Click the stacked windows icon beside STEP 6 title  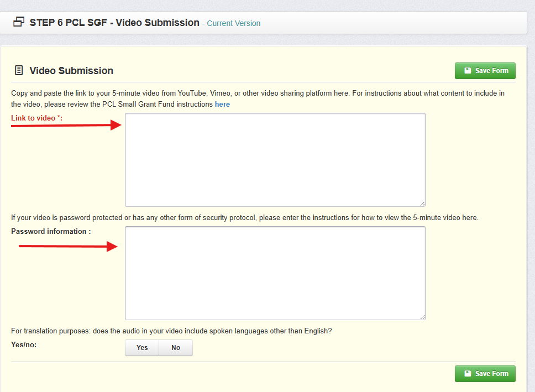pyautogui.click(x=19, y=23)
